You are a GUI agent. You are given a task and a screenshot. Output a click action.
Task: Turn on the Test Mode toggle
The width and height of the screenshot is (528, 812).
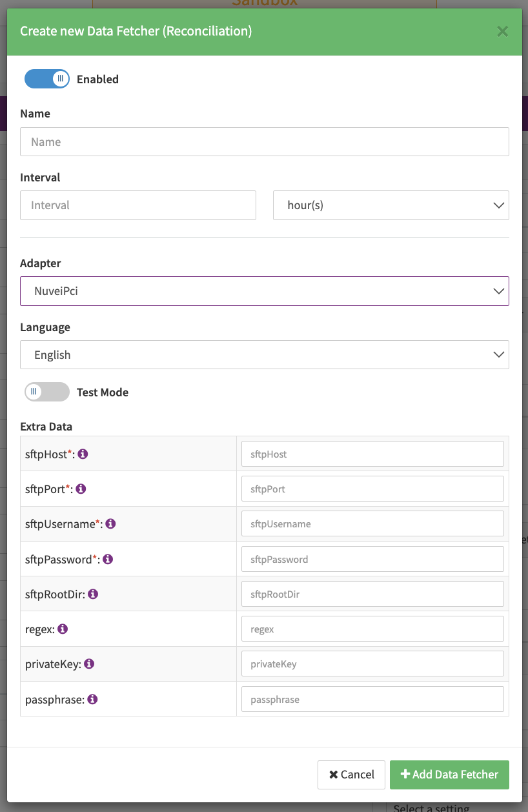click(47, 392)
